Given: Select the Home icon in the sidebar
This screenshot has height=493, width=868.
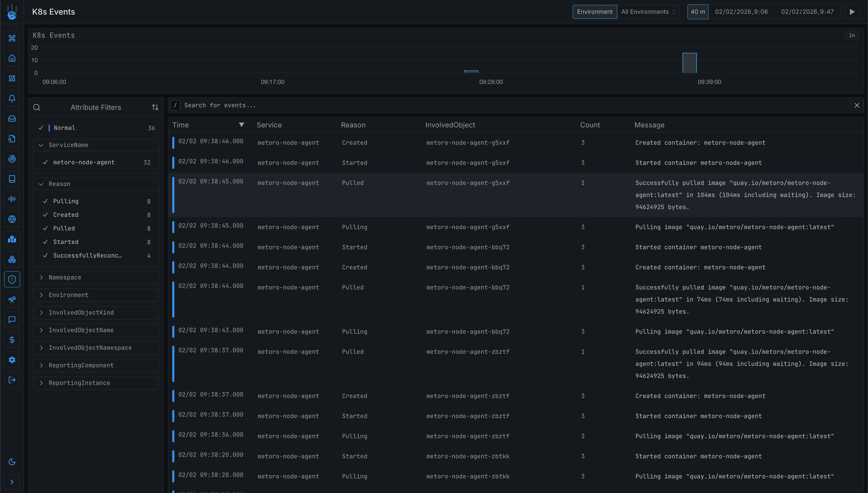Looking at the screenshot, I should click(12, 58).
